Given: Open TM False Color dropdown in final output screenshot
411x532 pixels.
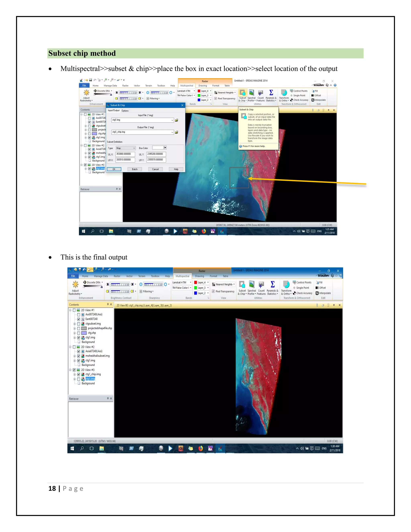Looking at the screenshot, I should (182, 288).
